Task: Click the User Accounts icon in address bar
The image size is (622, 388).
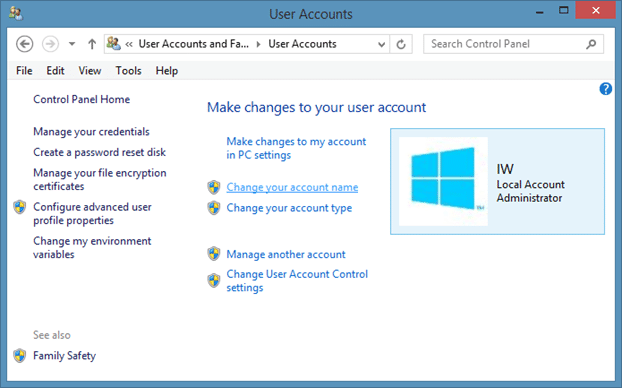Action: (x=113, y=44)
